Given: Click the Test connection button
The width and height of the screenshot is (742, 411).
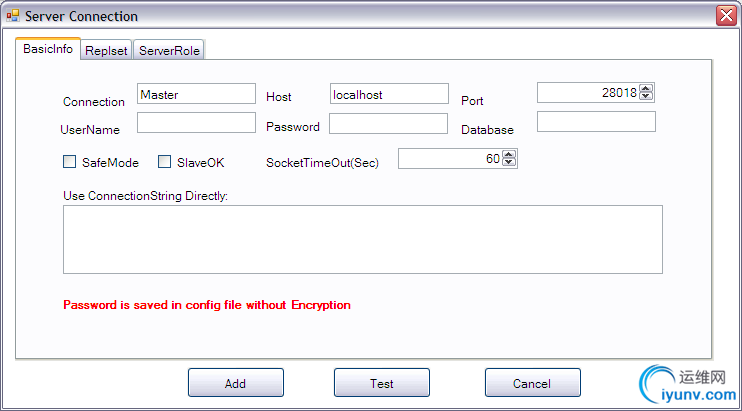Looking at the screenshot, I should [381, 383].
